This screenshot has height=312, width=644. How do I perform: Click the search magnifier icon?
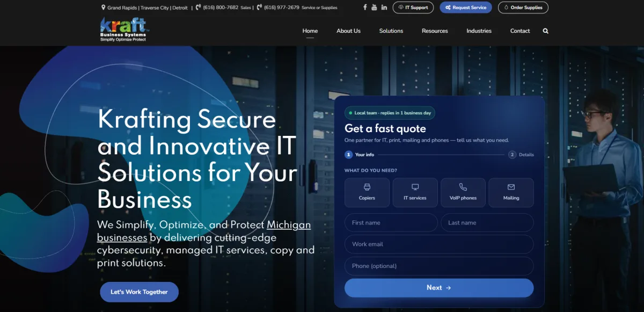click(x=546, y=31)
